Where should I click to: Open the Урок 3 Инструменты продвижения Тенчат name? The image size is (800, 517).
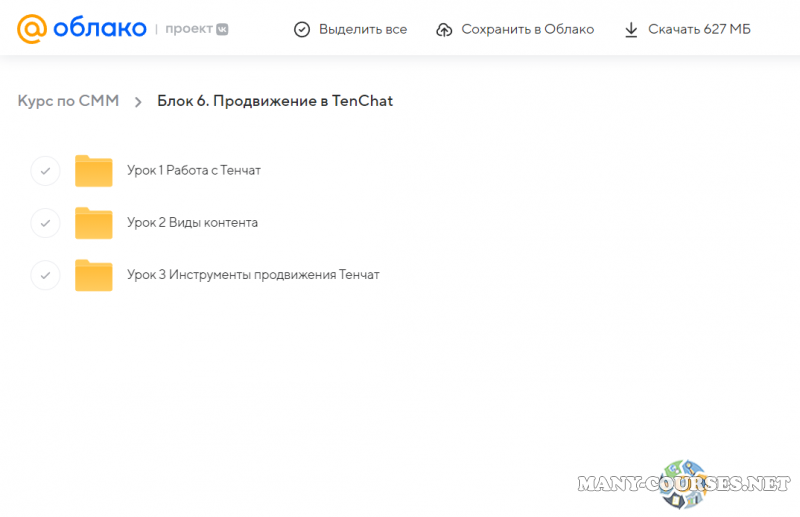click(x=253, y=274)
